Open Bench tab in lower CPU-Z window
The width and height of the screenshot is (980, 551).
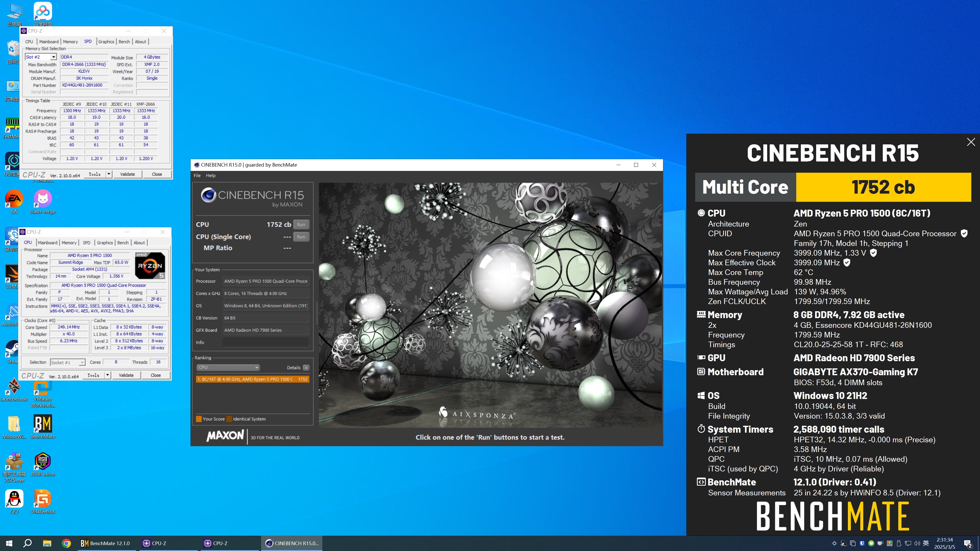(x=123, y=243)
